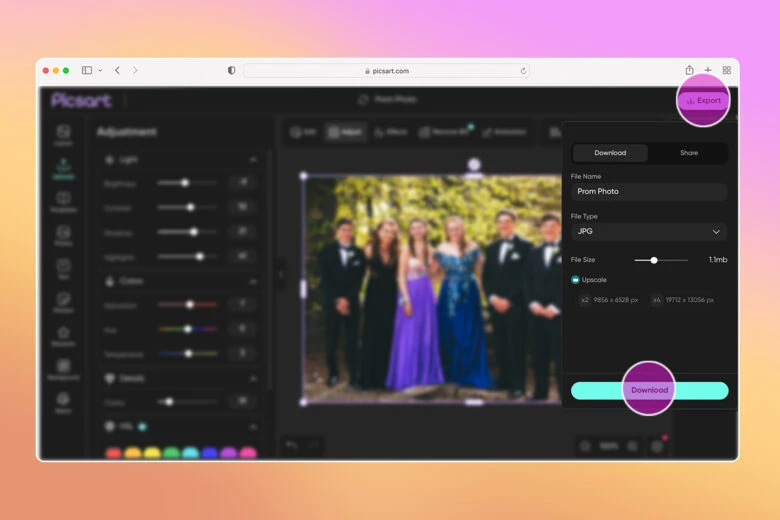This screenshot has width=780, height=520.
Task: Click the Export button
Action: (x=703, y=101)
